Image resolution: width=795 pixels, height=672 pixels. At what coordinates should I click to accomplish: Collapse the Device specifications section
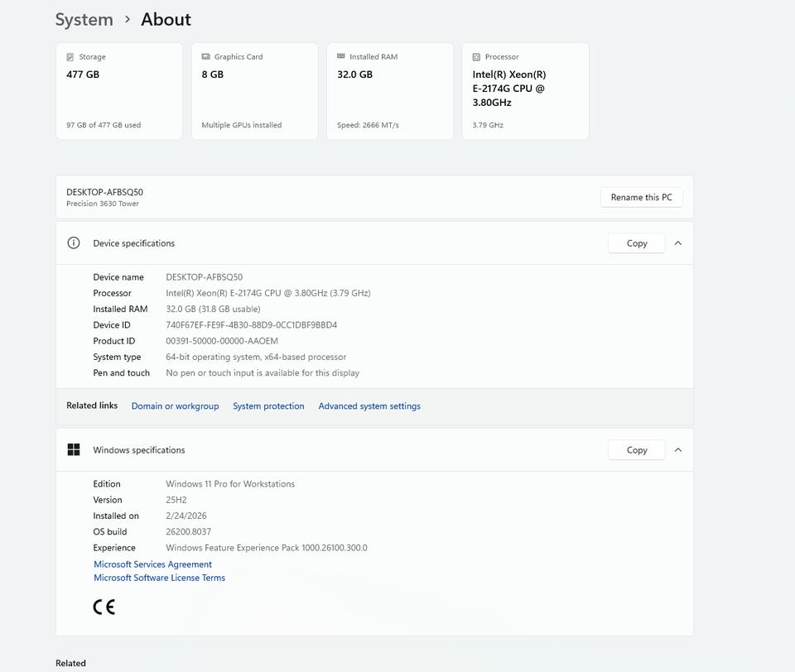coord(678,243)
